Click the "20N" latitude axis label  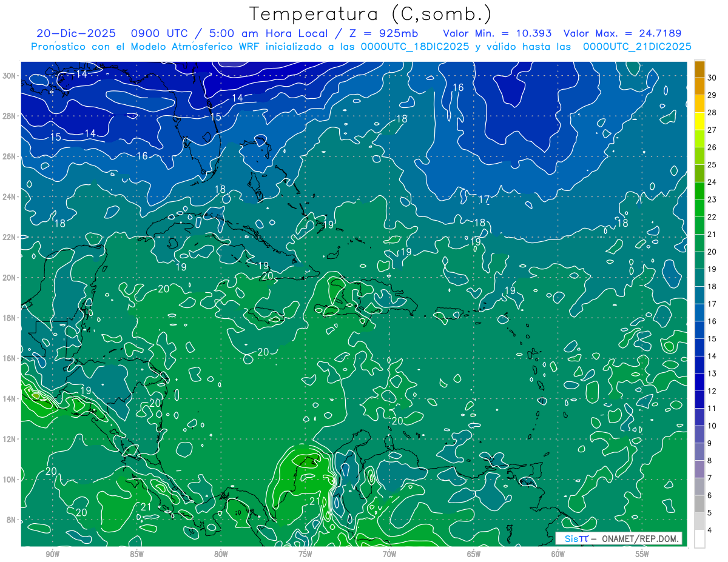click(10, 278)
